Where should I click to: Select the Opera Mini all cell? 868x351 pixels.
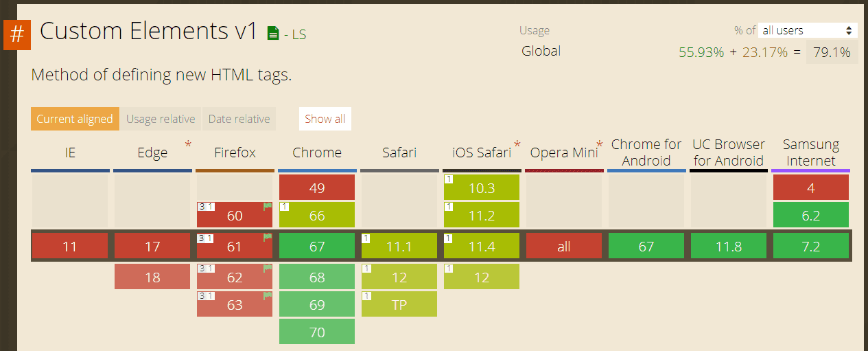click(564, 246)
